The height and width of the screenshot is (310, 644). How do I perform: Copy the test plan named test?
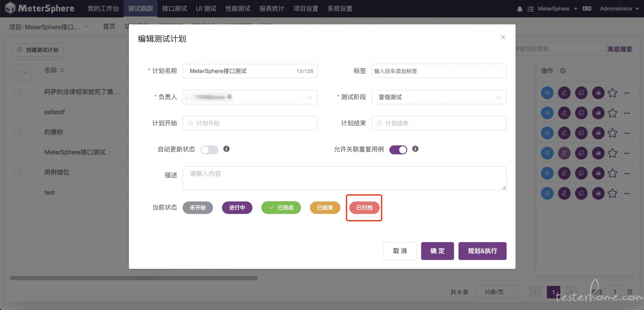coord(581,193)
